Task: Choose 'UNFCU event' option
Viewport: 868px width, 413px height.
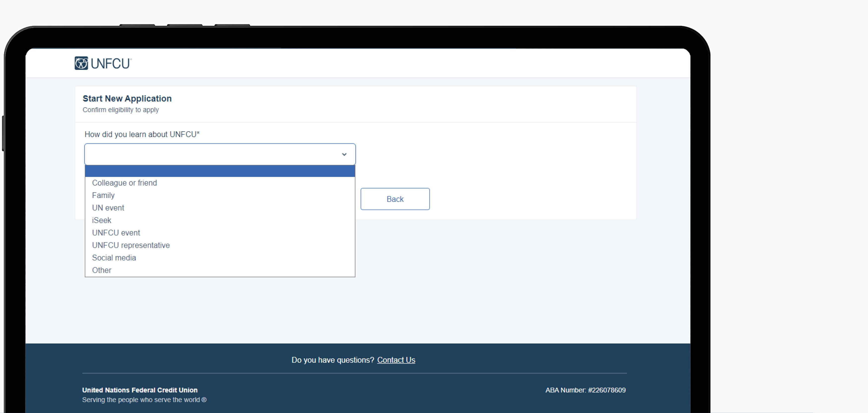Action: (220, 233)
